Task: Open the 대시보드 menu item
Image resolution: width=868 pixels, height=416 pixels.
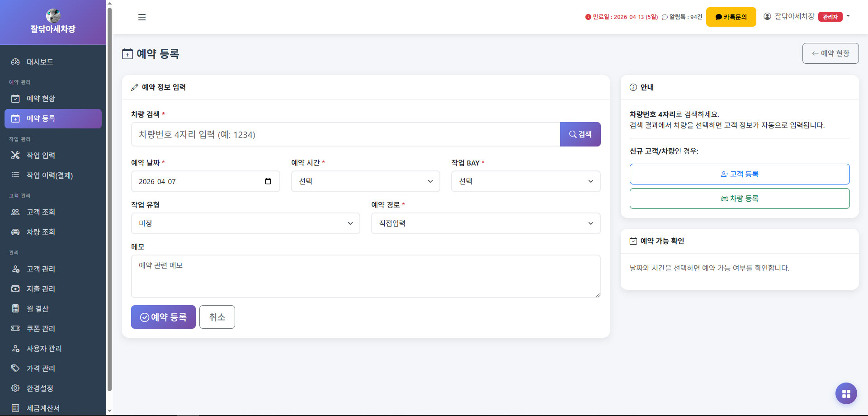Action: click(x=40, y=61)
